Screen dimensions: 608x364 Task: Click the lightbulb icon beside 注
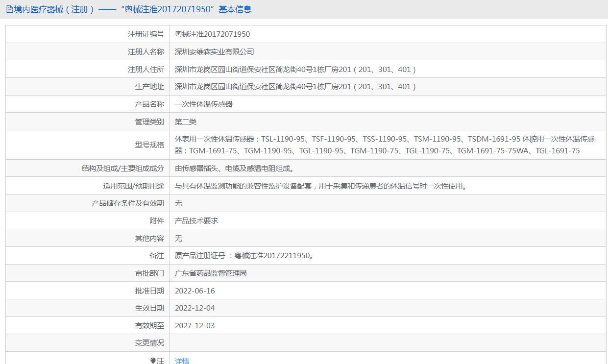pos(152,361)
